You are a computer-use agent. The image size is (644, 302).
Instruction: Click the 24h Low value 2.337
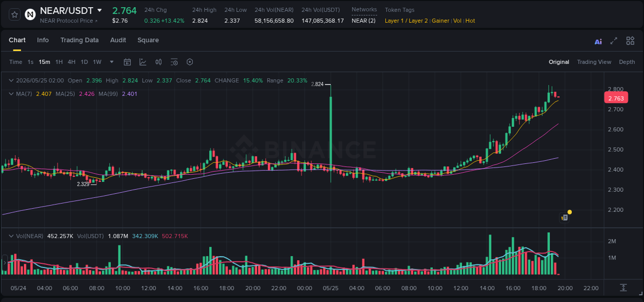tap(232, 21)
